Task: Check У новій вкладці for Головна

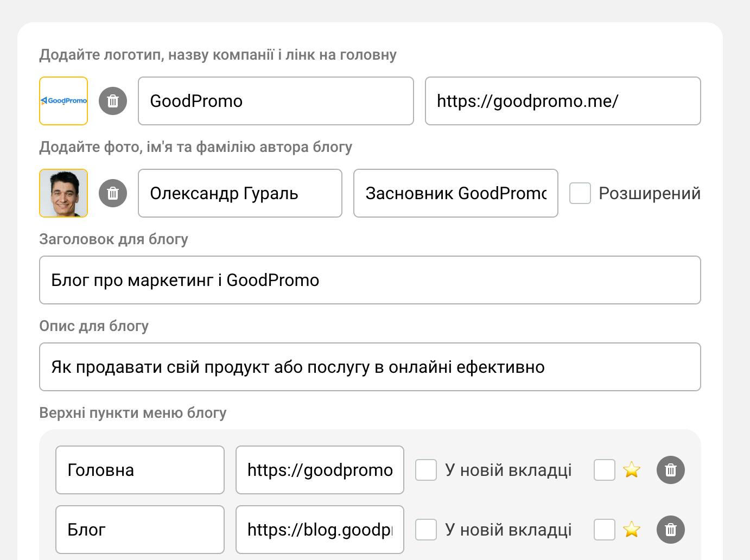Action: click(x=426, y=470)
